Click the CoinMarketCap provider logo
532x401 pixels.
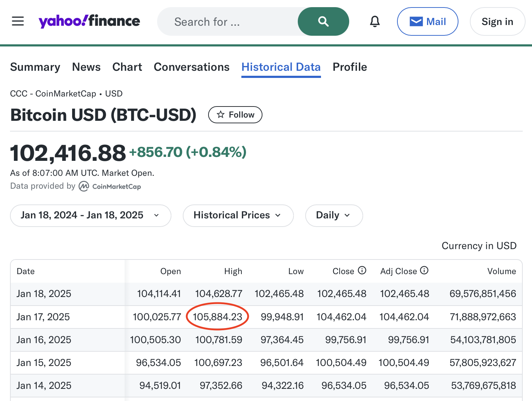(110, 186)
